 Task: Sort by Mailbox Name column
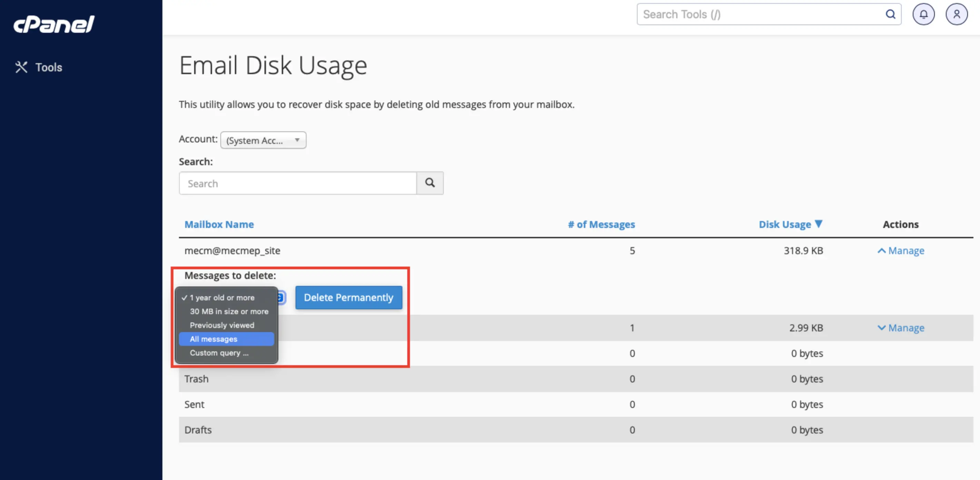point(219,224)
